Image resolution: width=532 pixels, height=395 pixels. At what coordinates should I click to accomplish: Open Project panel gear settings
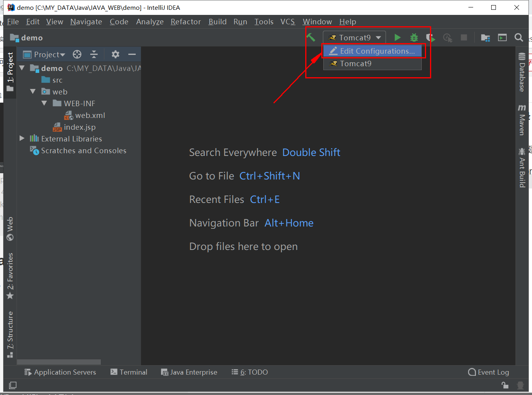point(115,54)
